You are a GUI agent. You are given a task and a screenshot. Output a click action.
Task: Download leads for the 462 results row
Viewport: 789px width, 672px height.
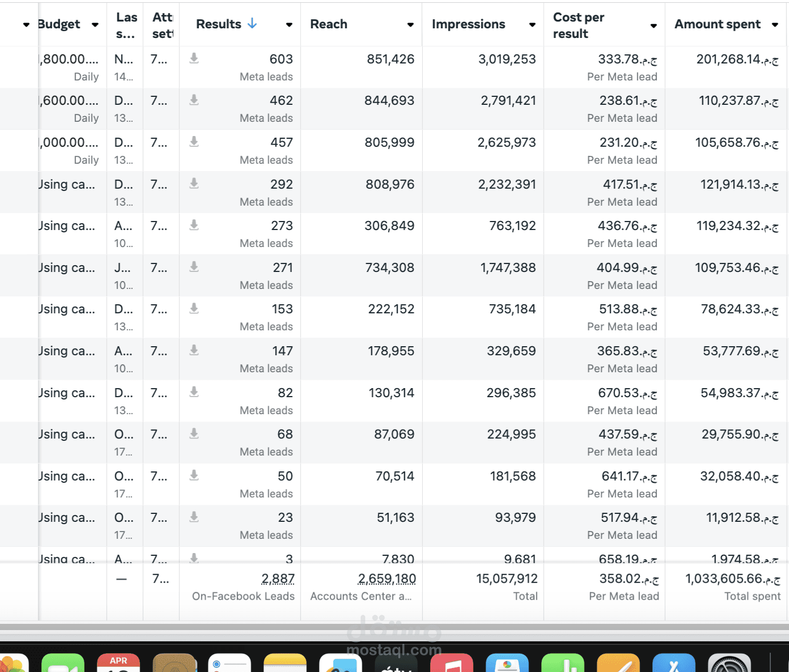(x=194, y=100)
